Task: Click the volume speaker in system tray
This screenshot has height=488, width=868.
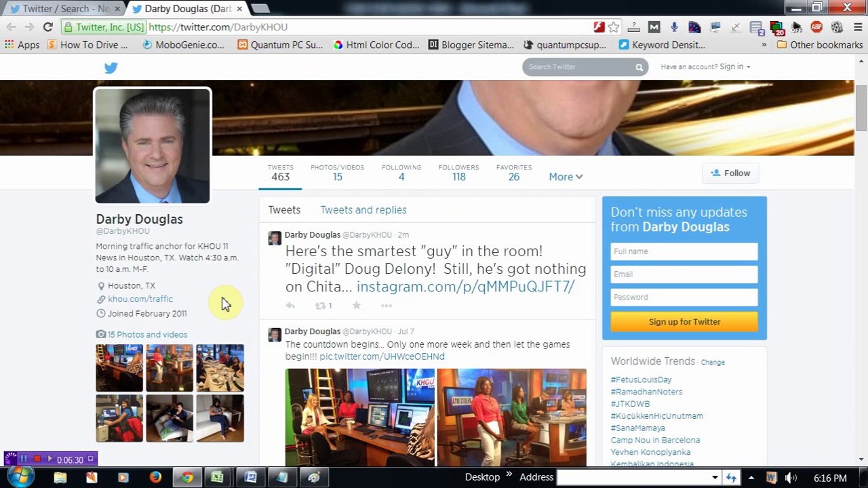Action: 791,478
